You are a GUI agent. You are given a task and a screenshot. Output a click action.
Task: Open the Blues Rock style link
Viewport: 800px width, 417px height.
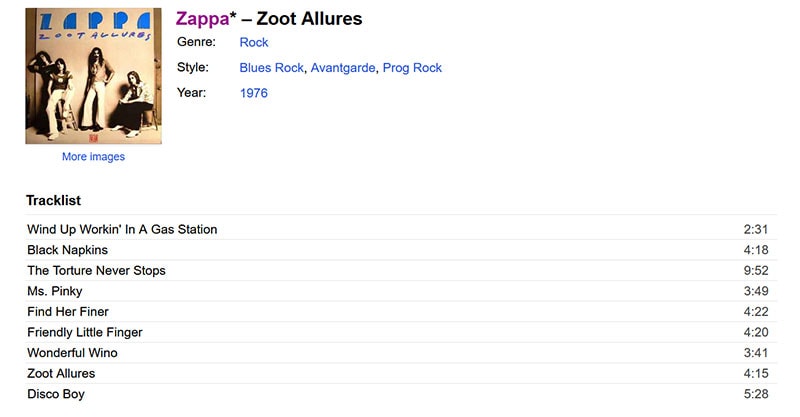[x=271, y=68]
